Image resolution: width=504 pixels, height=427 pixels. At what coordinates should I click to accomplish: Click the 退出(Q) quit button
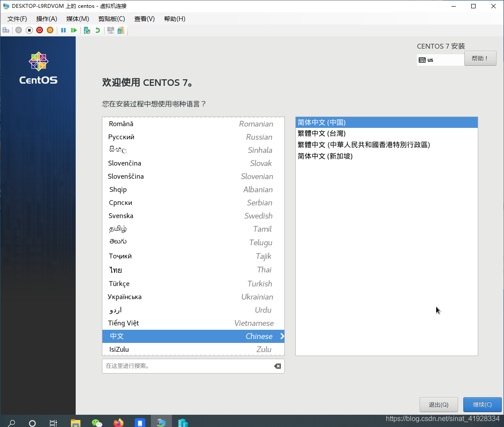click(x=438, y=405)
